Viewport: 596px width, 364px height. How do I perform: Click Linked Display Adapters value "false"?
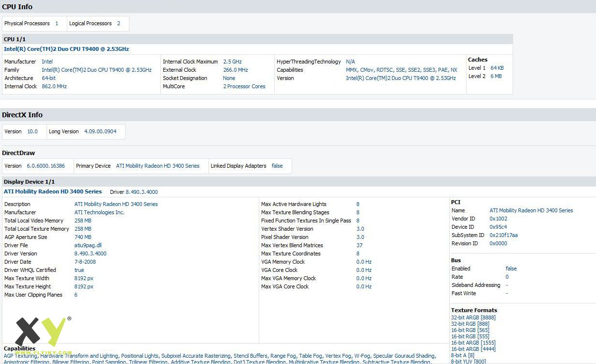point(277,166)
